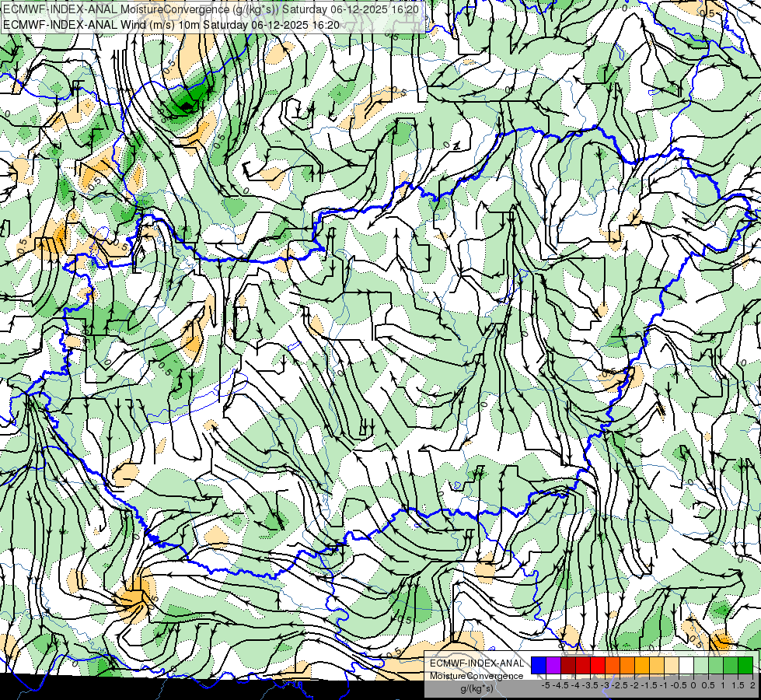761x700 pixels.
Task: Click the dark maroon swatch beside the purple swatch
Action: 568,665
